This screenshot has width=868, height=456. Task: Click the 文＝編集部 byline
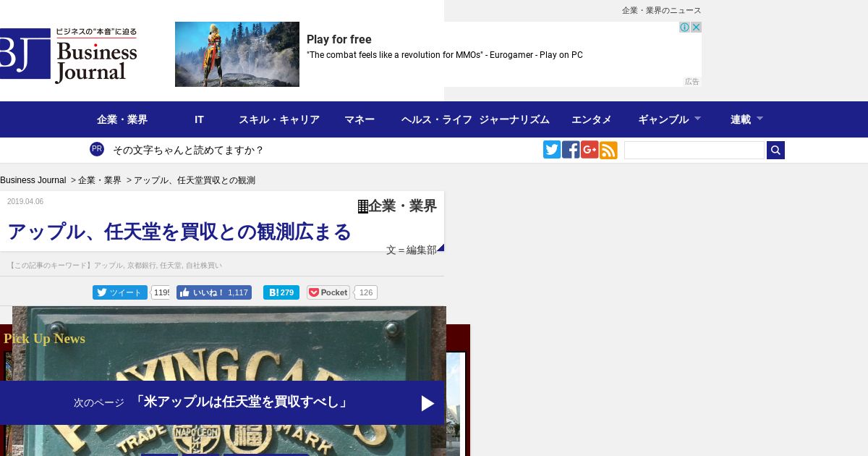tap(411, 250)
